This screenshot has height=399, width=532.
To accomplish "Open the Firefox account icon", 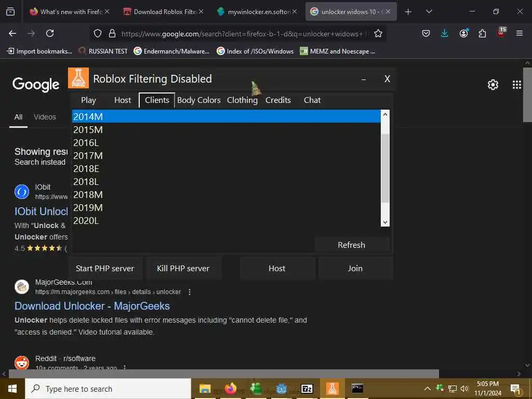I will (x=463, y=33).
